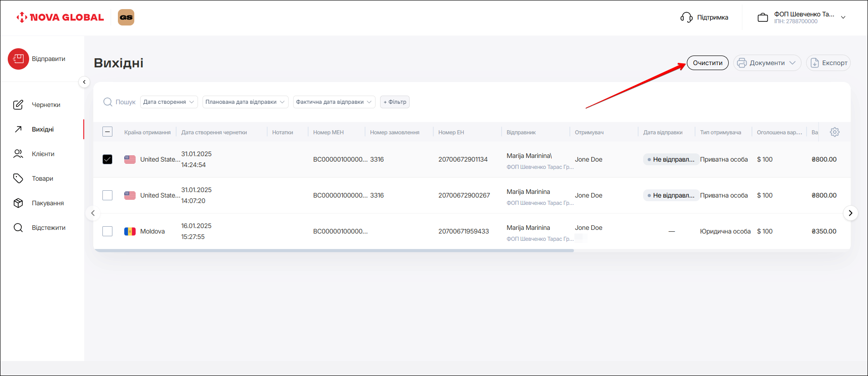Toggle the select-all checkbox in table header

coord(107,132)
